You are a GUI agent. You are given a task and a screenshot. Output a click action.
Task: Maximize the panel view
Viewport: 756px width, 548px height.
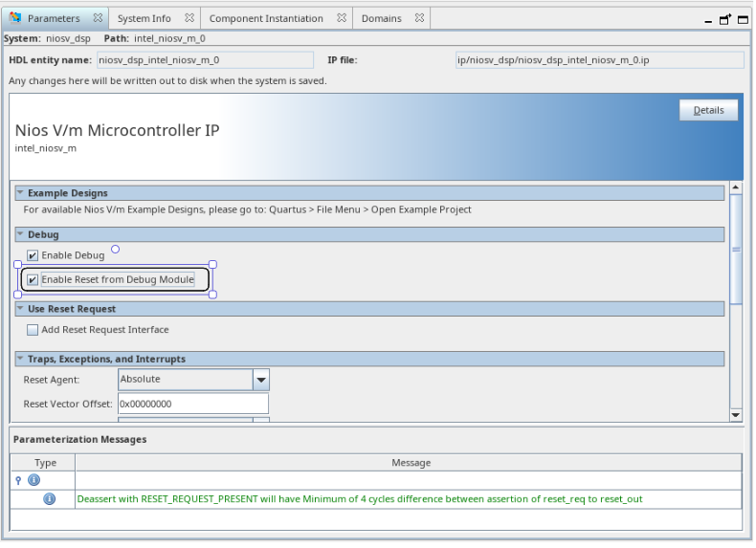tap(745, 20)
